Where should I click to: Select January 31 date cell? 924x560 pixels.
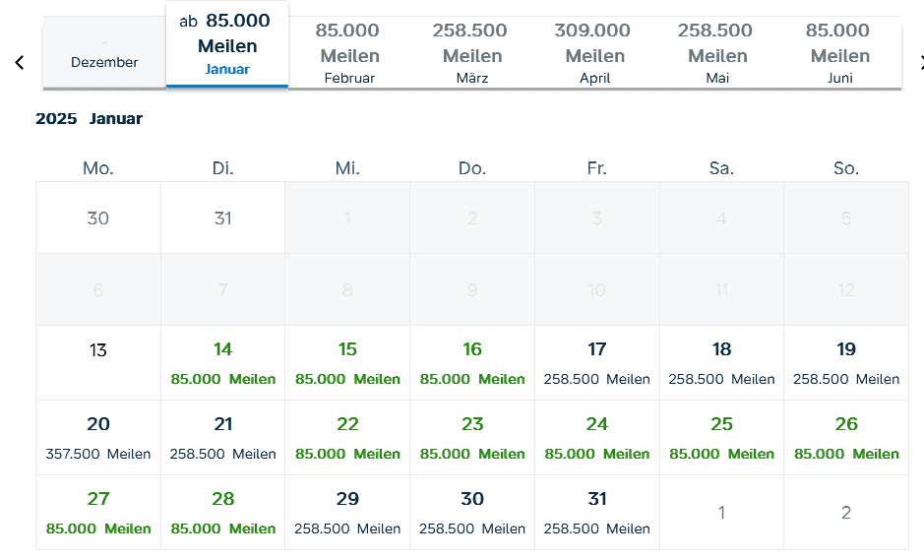click(597, 512)
